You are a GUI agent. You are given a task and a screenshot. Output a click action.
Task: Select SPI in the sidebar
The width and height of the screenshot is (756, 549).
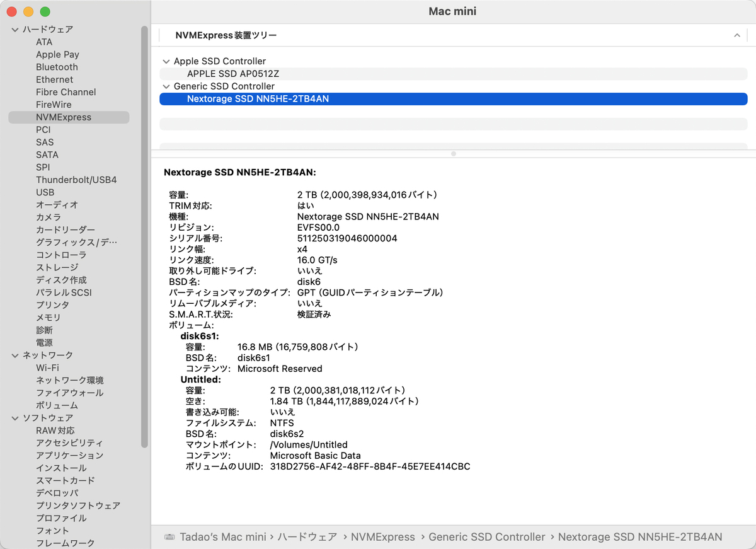pyautogui.click(x=43, y=168)
